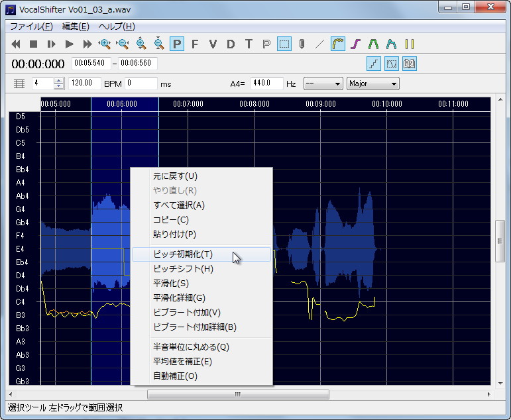Viewport: 511px width, 420px height.
Task: Start playback with the play button
Action: pyautogui.click(x=69, y=44)
